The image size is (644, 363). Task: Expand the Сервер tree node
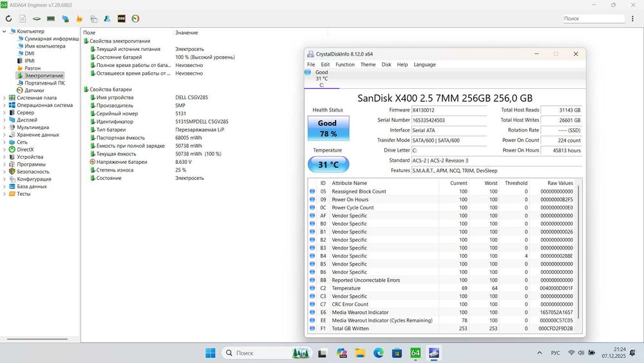pyautogui.click(x=4, y=113)
